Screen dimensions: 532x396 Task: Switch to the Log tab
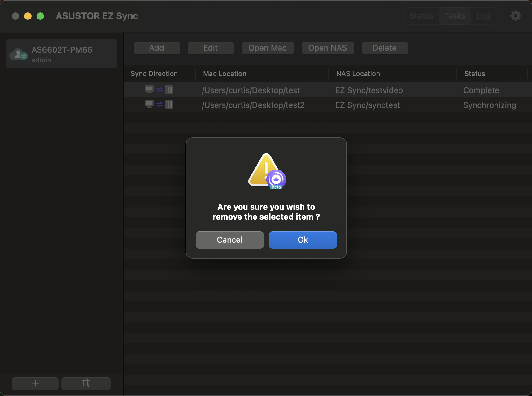tap(483, 16)
